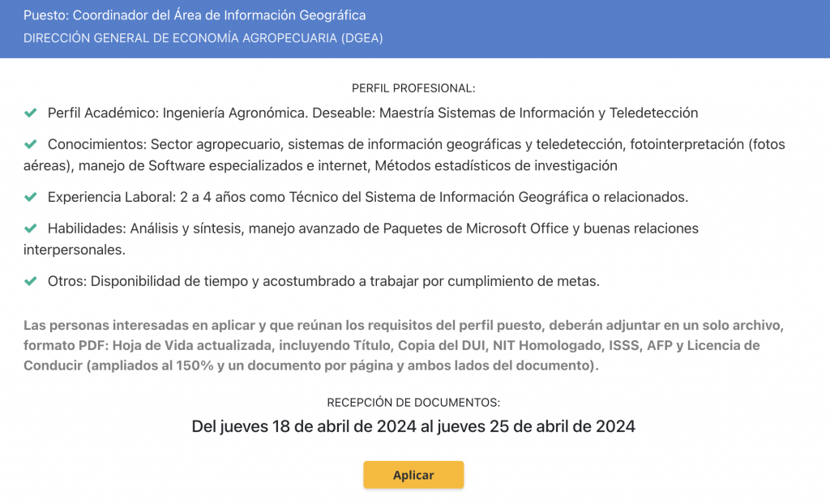The width and height of the screenshot is (830, 504).
Task: Click the gray application instructions paragraph
Action: pos(404,345)
